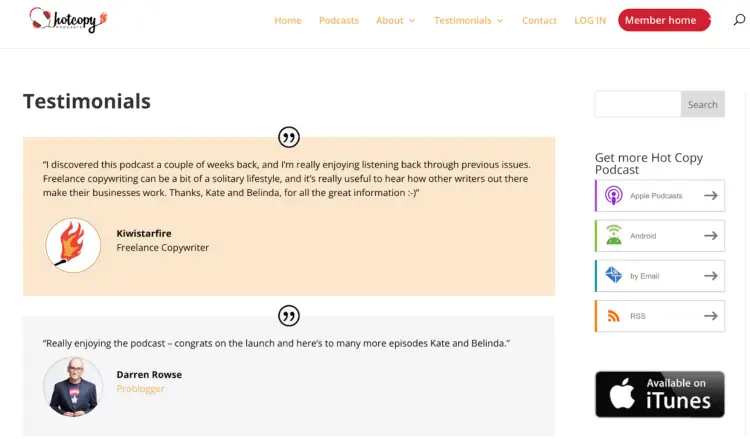
Task: Click the 'Really enjoying the podcast' quote text
Action: point(276,343)
